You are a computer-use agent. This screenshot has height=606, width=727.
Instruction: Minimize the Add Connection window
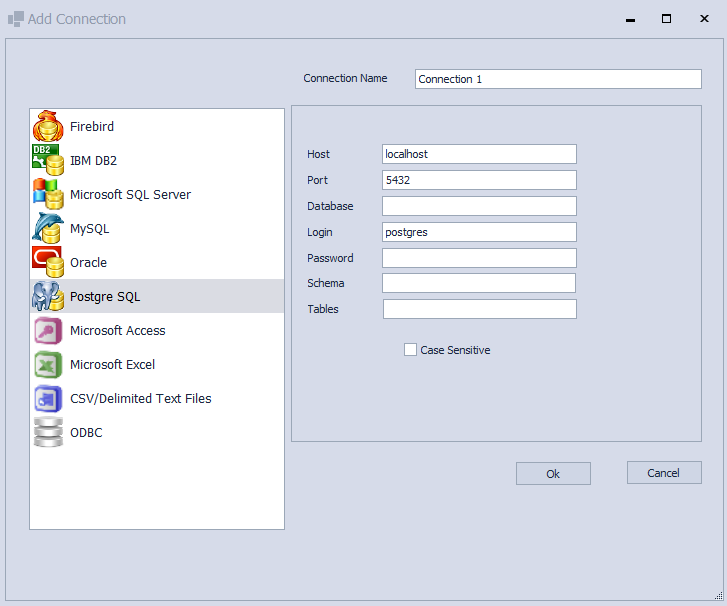click(630, 19)
